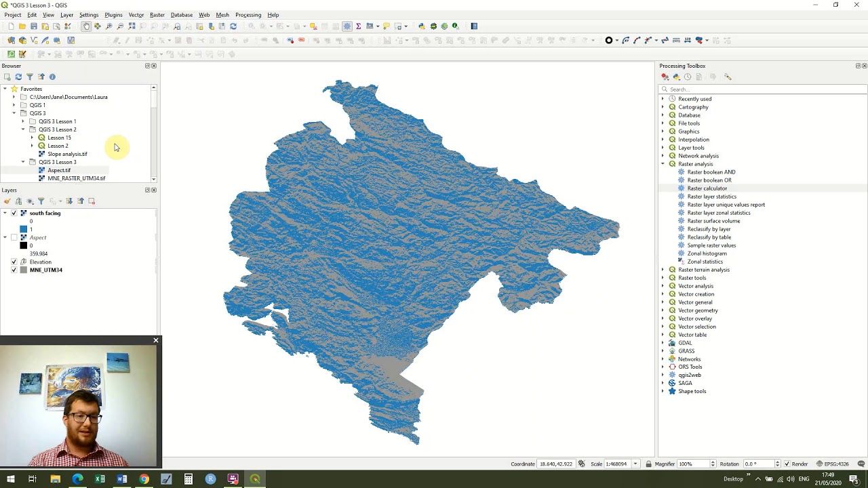868x488 pixels.
Task: Open the Python console icon
Action: tap(422, 26)
